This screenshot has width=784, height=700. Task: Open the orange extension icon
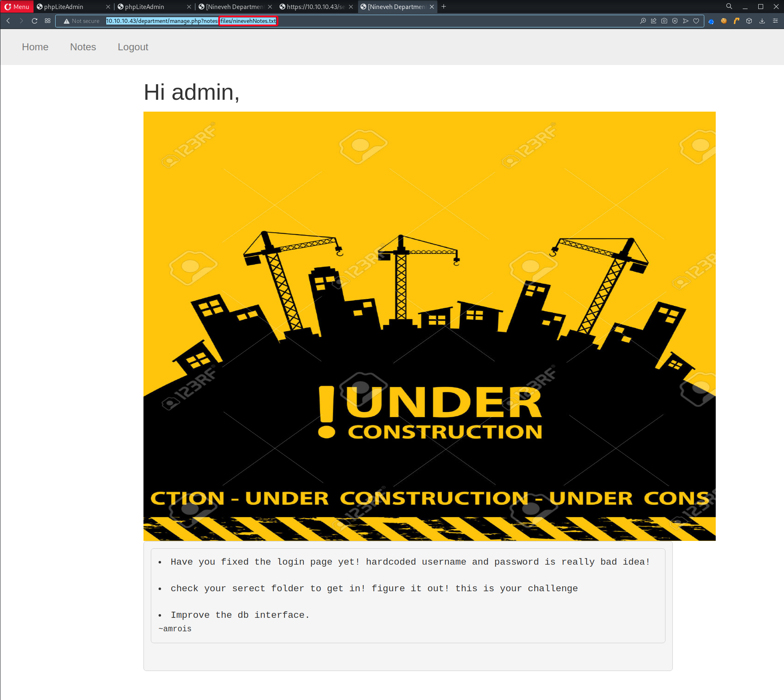pos(736,21)
